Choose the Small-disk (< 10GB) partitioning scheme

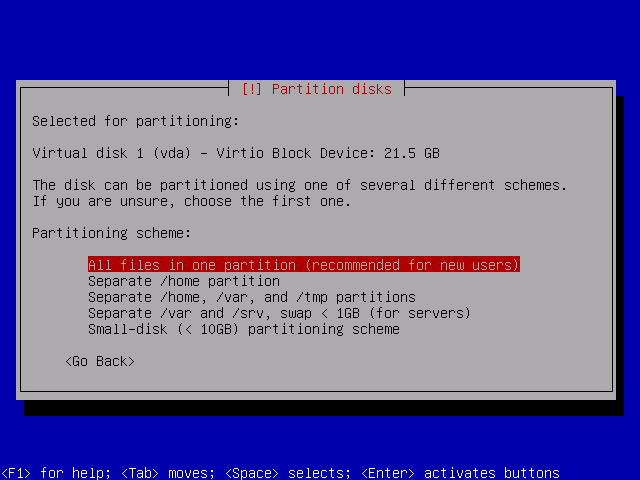point(243,329)
